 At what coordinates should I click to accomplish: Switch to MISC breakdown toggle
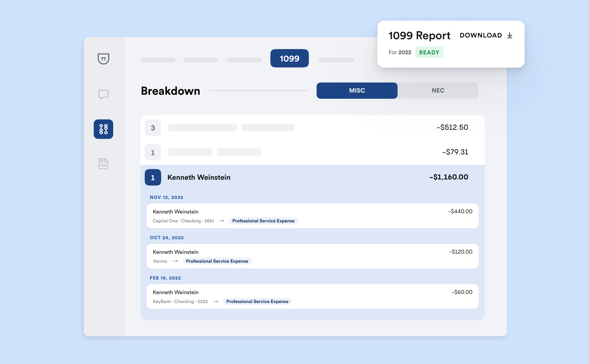point(357,90)
